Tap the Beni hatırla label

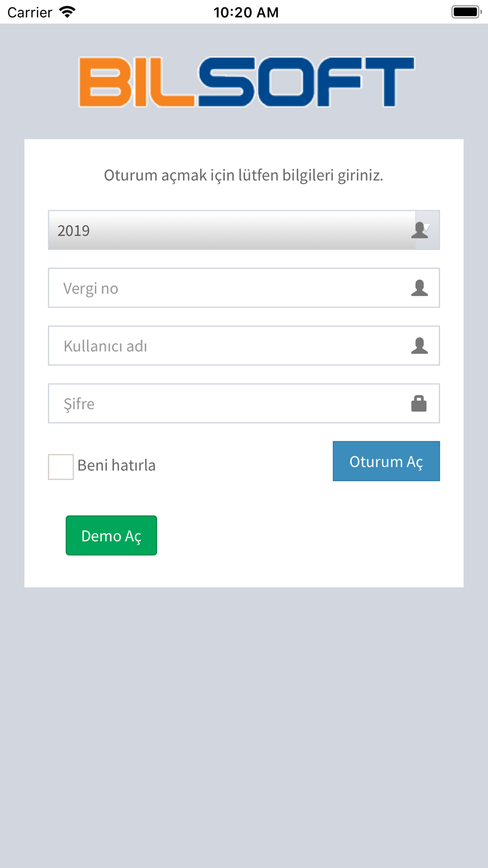click(117, 465)
